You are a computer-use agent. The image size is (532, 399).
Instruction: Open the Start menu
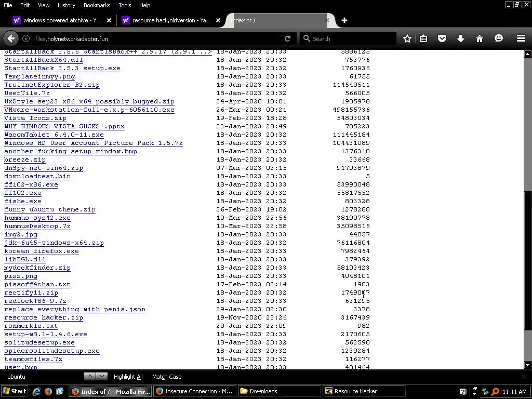click(x=14, y=391)
